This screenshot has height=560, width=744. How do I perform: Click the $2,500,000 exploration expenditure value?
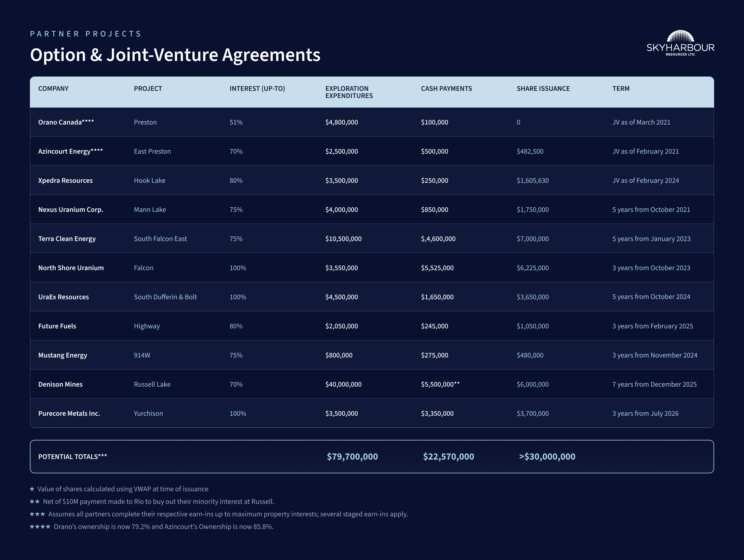(x=342, y=151)
